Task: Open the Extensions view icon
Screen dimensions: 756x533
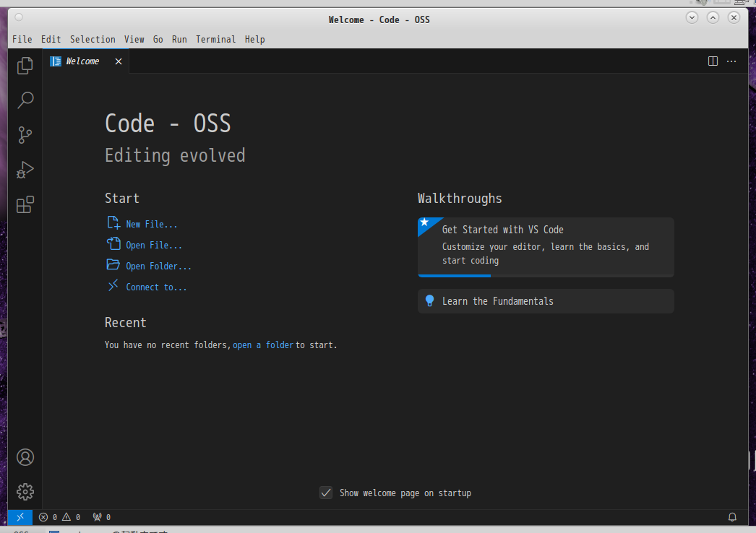Action: (25, 204)
